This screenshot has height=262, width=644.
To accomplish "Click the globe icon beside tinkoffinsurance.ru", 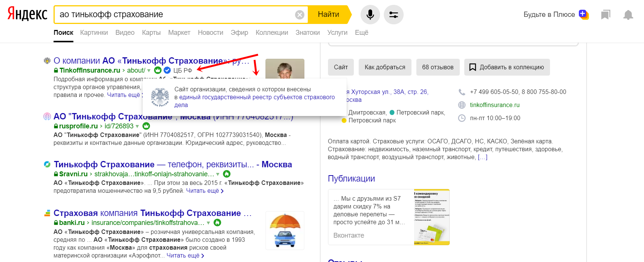I will (x=462, y=105).
